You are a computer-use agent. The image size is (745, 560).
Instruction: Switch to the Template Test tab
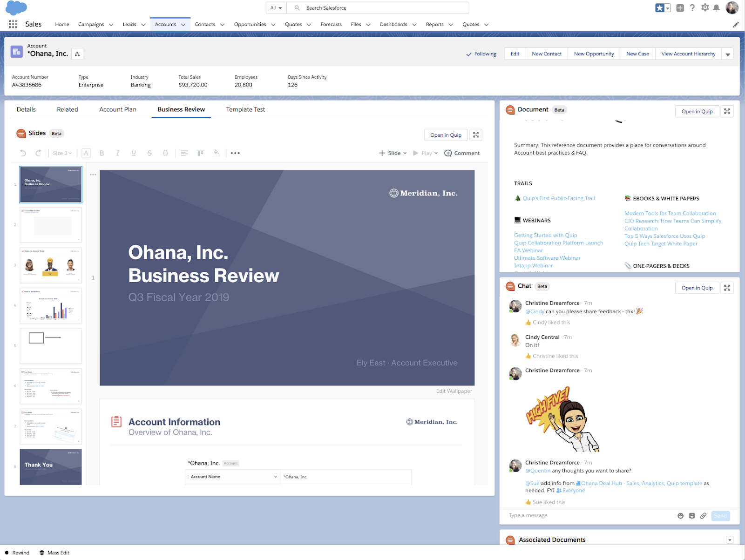point(245,109)
